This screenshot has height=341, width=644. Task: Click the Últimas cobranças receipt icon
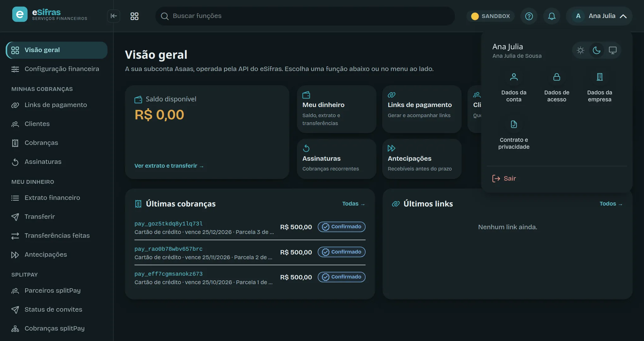[x=138, y=204]
